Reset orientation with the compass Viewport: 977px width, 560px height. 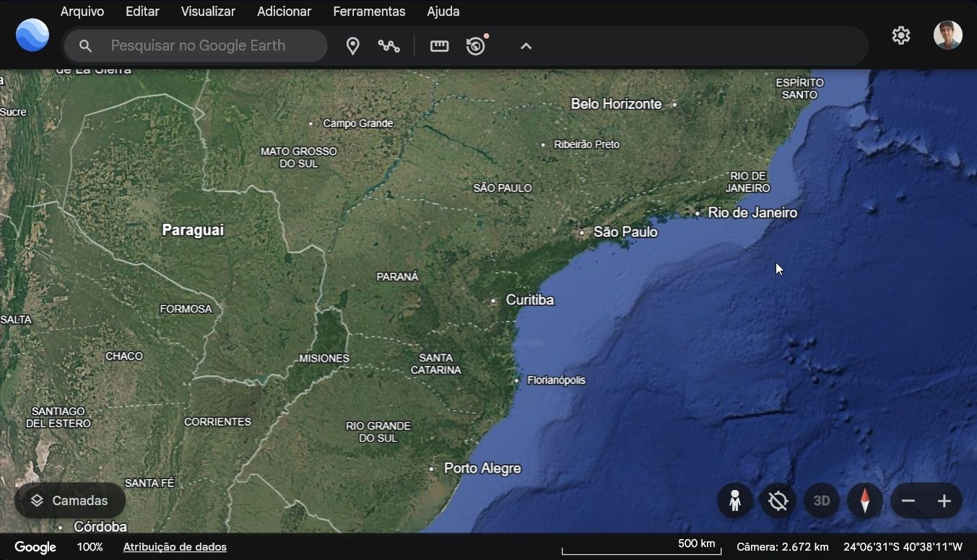click(864, 500)
